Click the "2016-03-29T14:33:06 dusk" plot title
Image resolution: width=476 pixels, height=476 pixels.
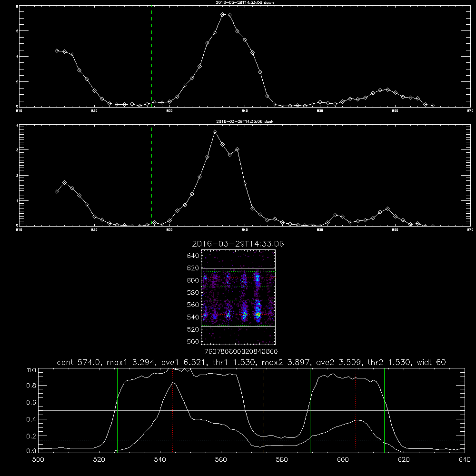(245, 121)
